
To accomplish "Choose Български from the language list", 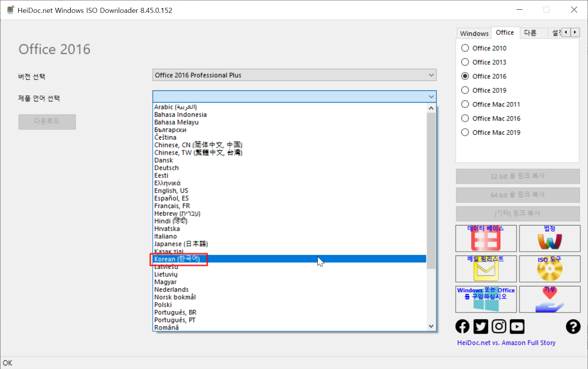I will point(290,130).
